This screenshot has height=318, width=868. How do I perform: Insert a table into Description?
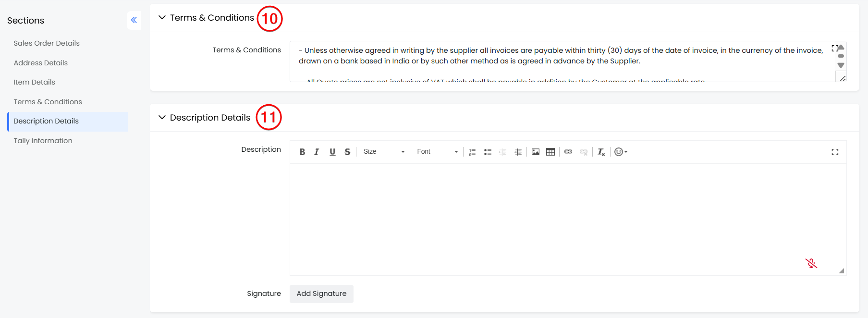tap(550, 152)
